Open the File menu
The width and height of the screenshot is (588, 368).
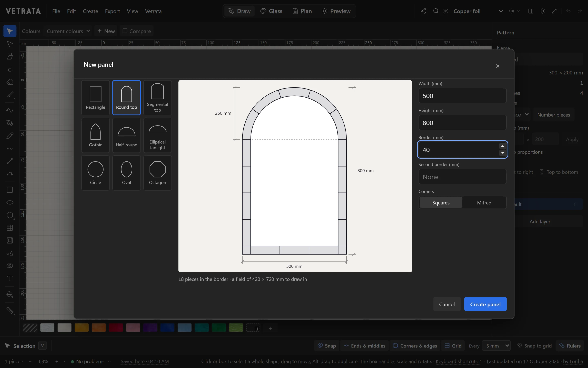(x=56, y=11)
